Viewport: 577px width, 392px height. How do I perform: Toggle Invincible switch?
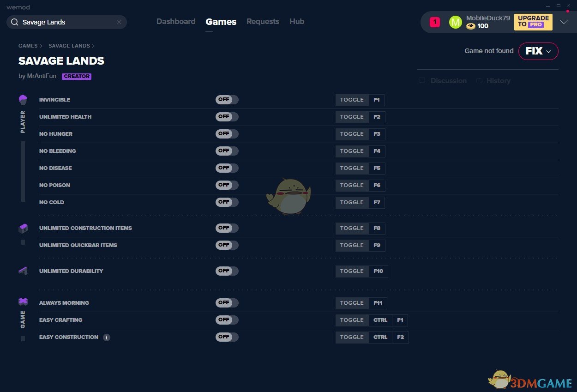227,100
